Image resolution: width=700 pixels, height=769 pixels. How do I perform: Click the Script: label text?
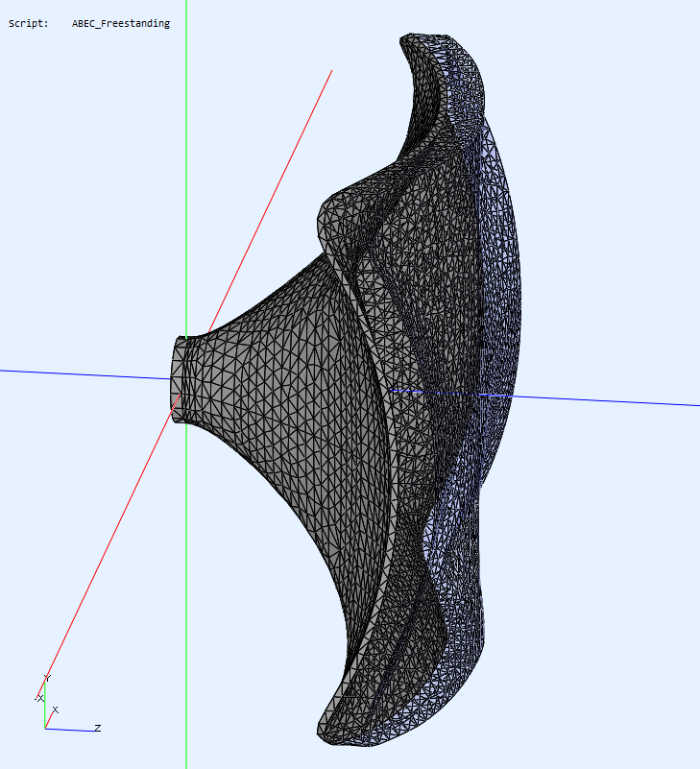pyautogui.click(x=29, y=24)
